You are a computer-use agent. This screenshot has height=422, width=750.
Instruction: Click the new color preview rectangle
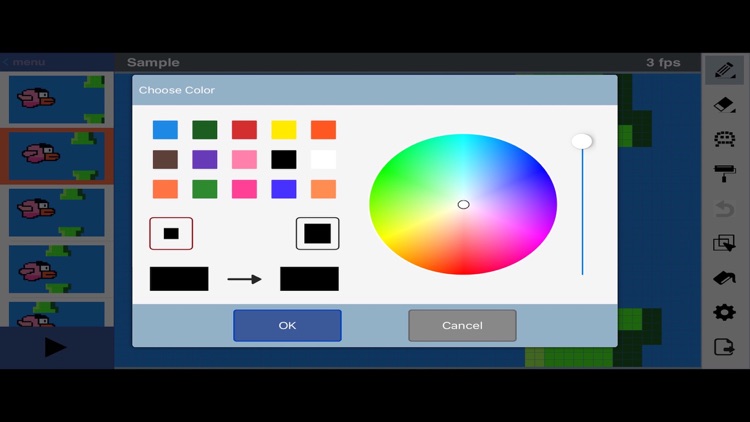pyautogui.click(x=309, y=279)
